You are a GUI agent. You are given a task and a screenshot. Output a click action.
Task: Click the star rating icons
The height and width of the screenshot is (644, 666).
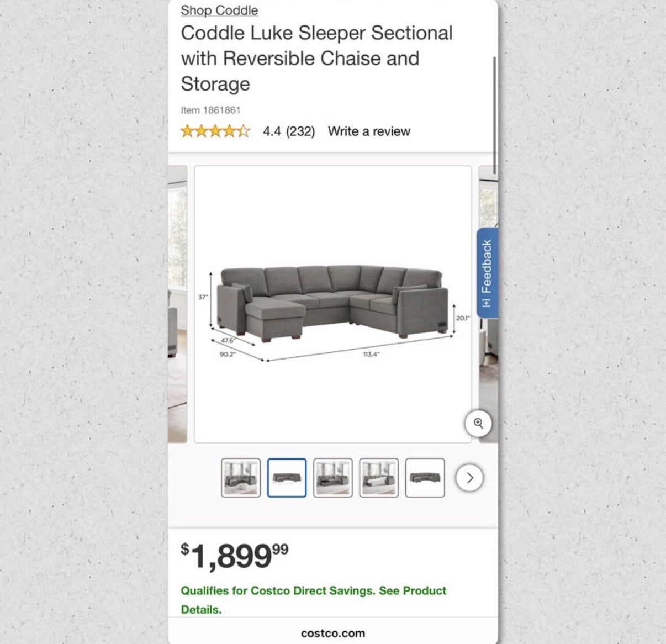coord(215,131)
